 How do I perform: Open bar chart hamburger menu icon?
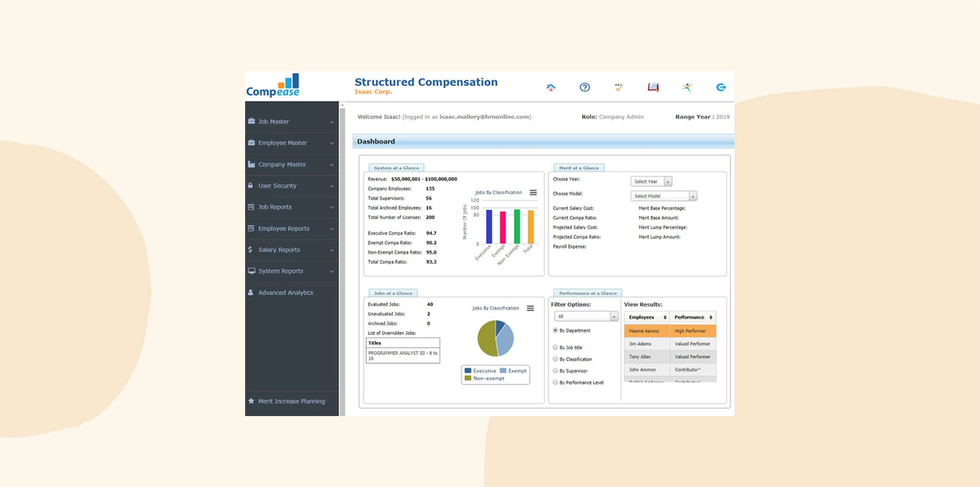[x=533, y=193]
